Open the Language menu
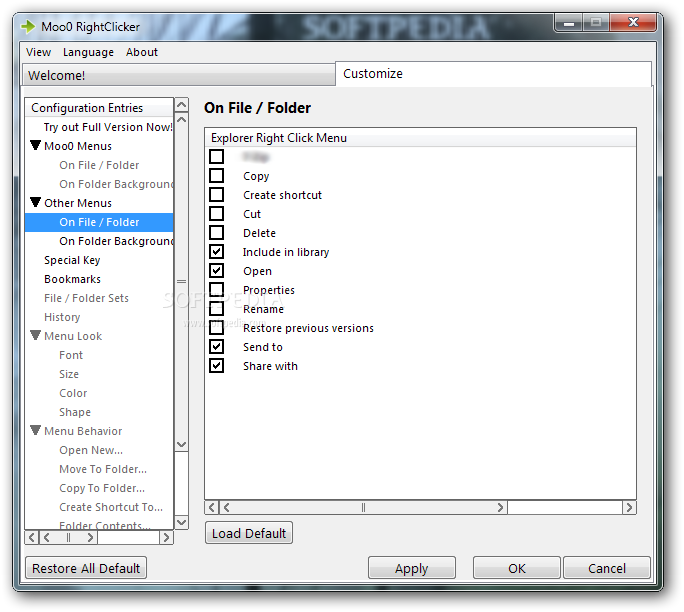 click(x=88, y=52)
